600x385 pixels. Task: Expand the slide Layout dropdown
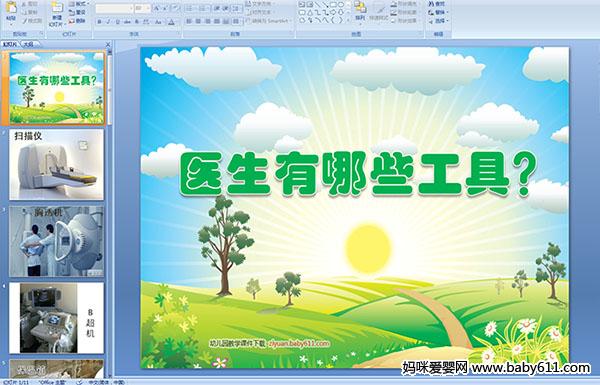pos(80,4)
